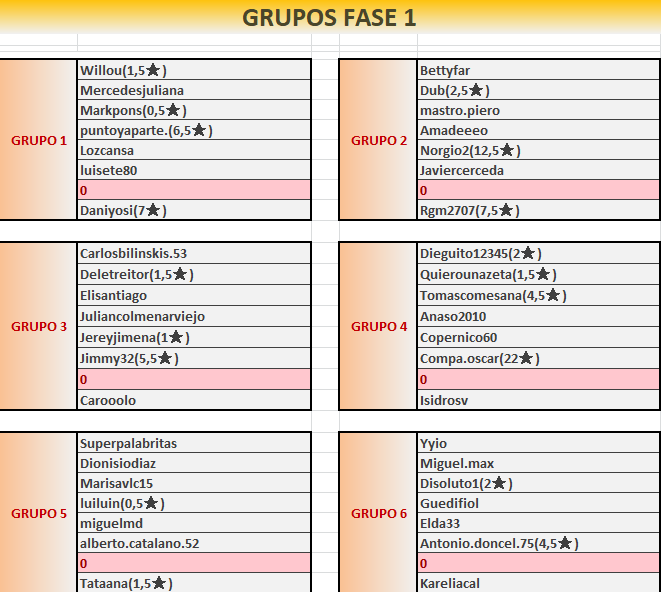Viewport: 661px width, 592px height.
Task: Click the GRUPOS FASE 1 title
Action: pos(330,18)
